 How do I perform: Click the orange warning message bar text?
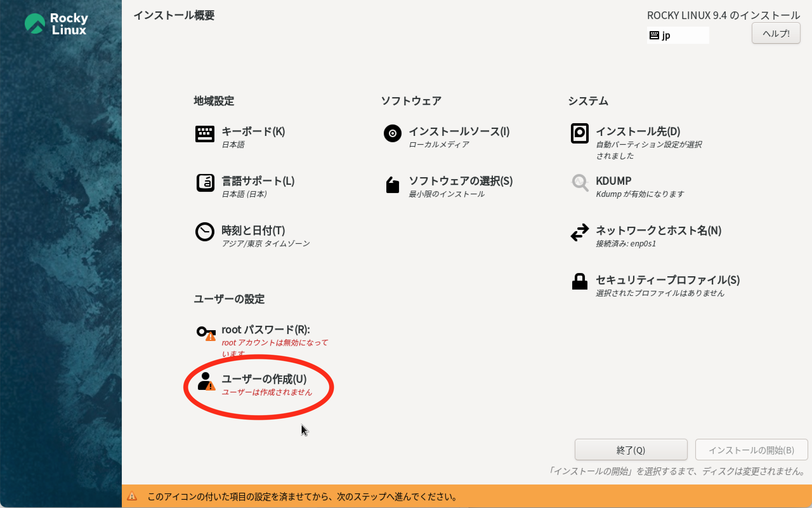[x=302, y=497]
